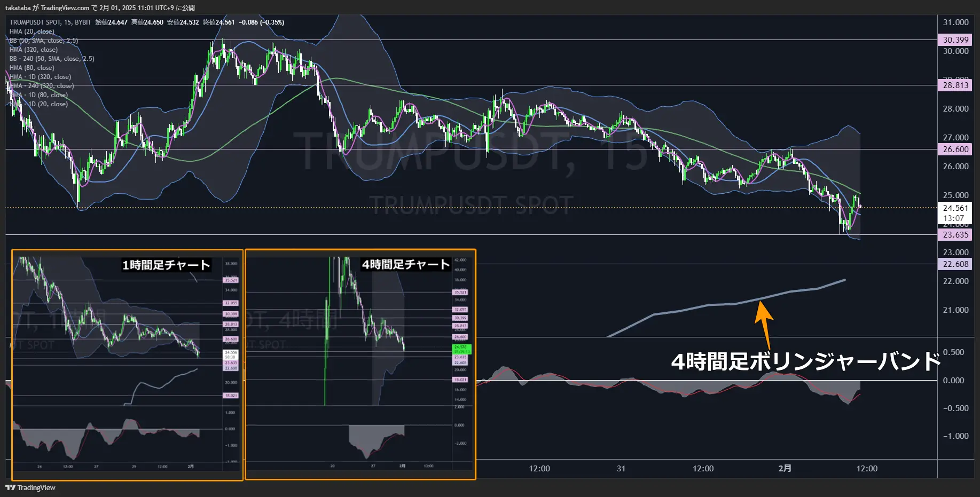Image resolution: width=980 pixels, height=497 pixels.
Task: Click 27.000 on the price axis
Action: 955,138
